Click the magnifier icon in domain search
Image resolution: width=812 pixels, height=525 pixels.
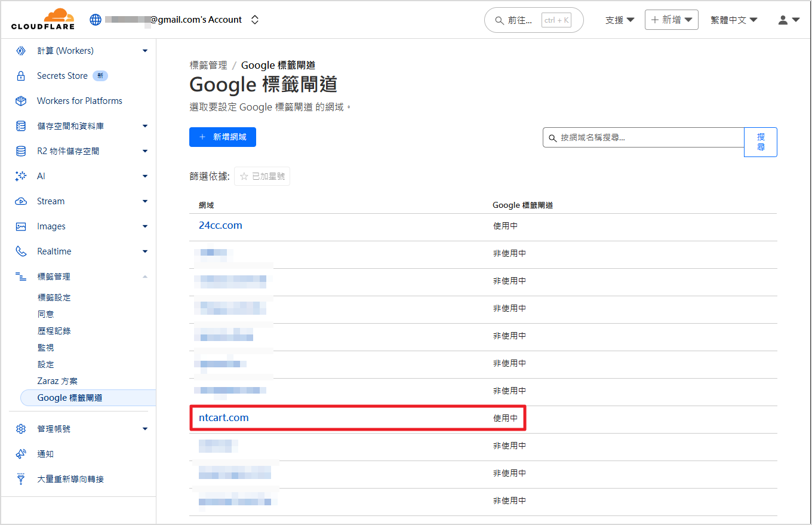pos(552,138)
